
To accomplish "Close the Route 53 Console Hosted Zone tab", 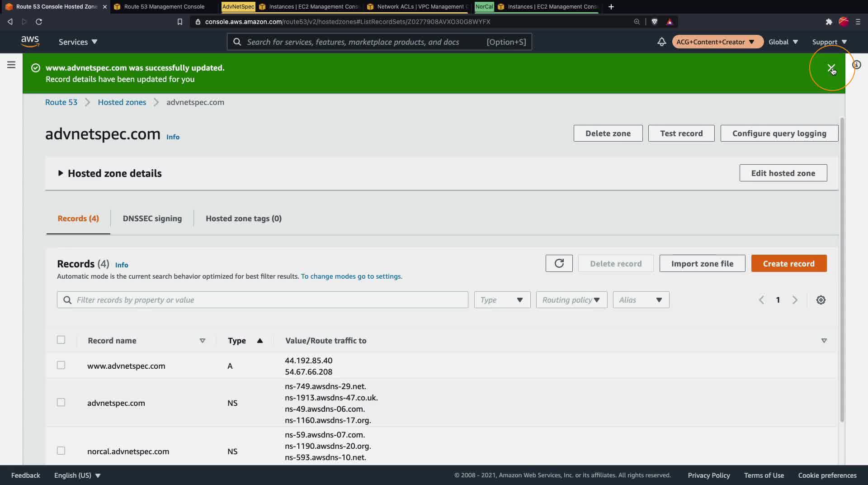I will (x=104, y=7).
